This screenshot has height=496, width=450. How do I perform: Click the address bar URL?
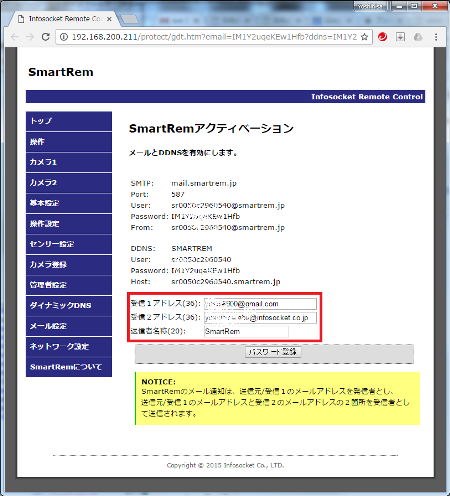tap(214, 37)
